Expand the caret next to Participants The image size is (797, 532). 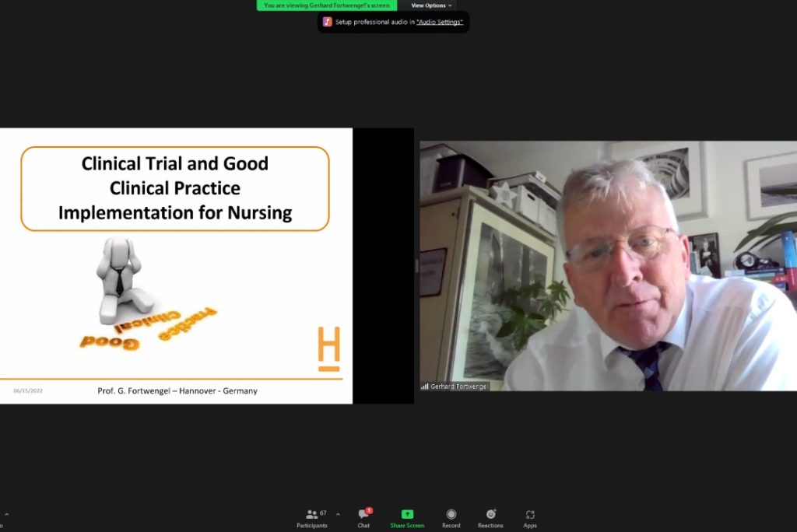coord(338,515)
